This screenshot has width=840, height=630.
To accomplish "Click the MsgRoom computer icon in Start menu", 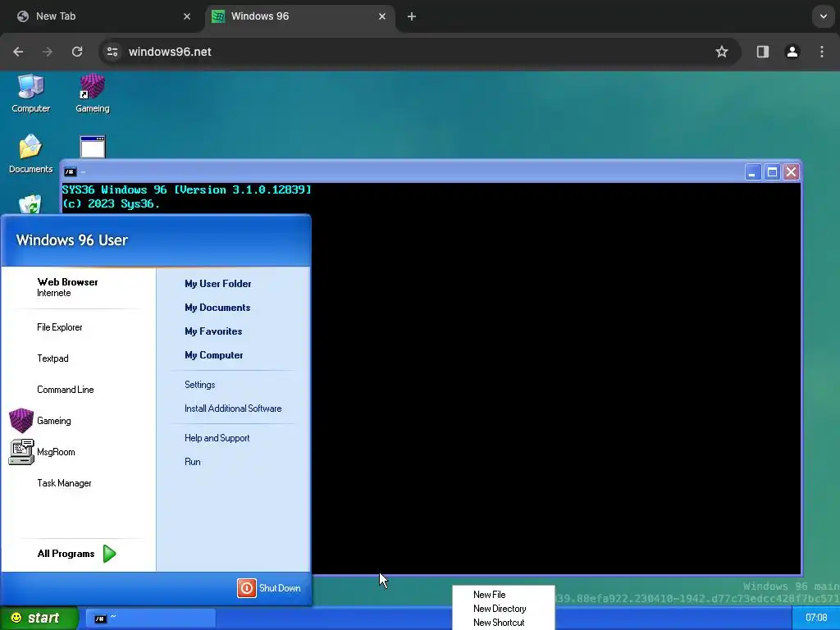I will [21, 452].
